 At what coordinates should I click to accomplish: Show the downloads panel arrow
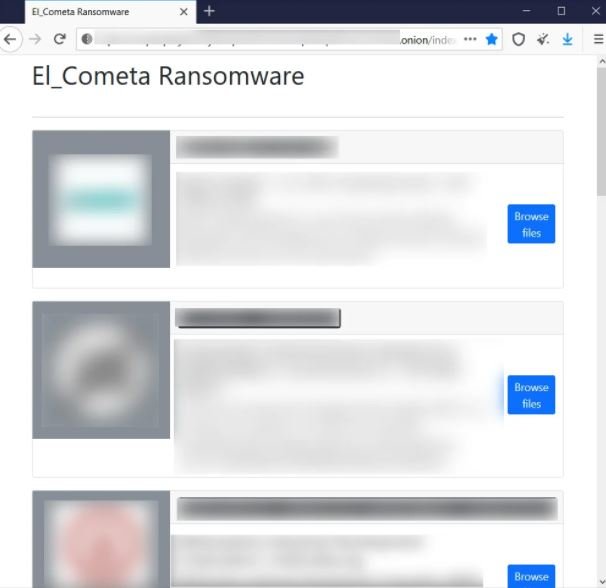[567, 39]
